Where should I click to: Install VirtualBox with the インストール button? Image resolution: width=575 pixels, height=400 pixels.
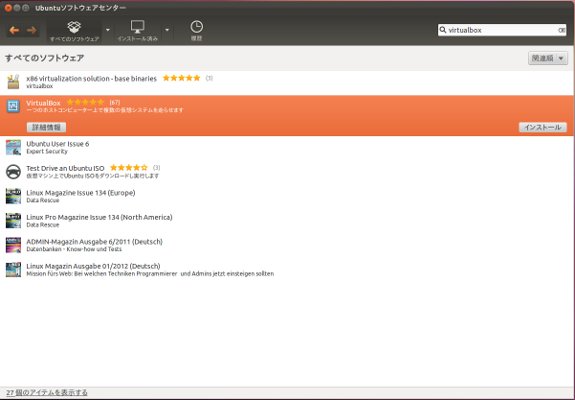(543, 127)
